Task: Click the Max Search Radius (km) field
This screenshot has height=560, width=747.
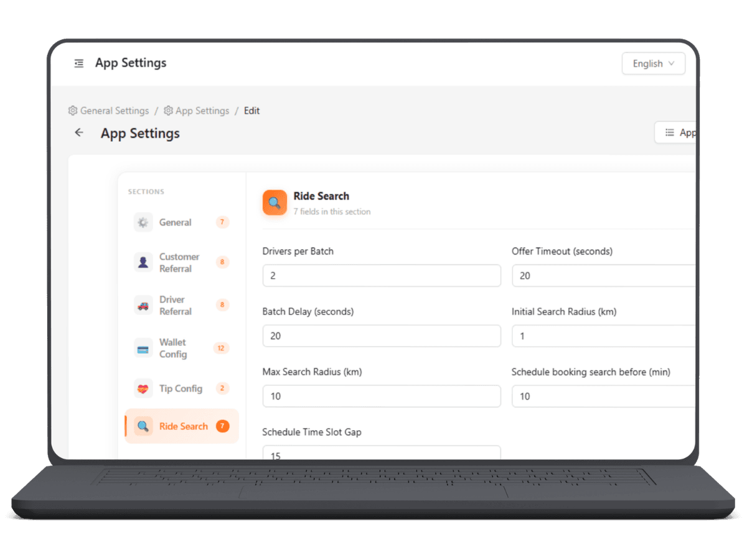Action: point(382,396)
